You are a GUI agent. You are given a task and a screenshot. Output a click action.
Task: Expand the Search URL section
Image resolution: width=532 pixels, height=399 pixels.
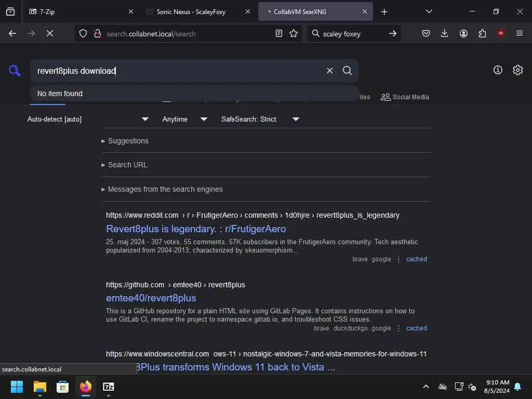(125, 165)
